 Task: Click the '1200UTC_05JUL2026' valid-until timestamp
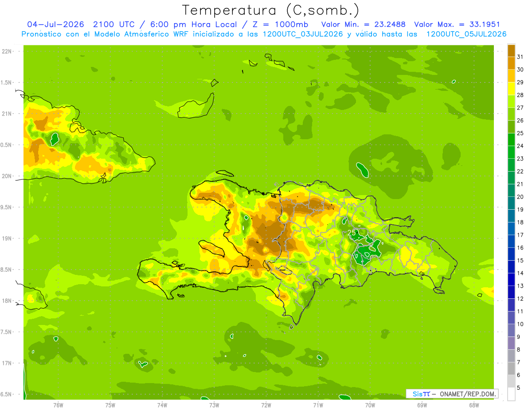click(466, 34)
